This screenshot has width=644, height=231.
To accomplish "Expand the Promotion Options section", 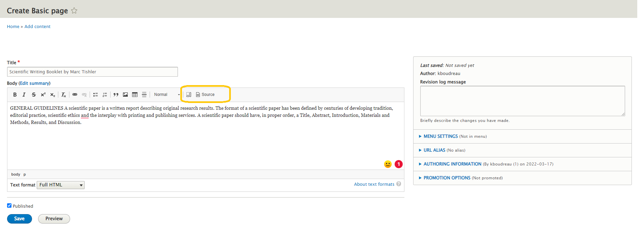I will coord(447,178).
